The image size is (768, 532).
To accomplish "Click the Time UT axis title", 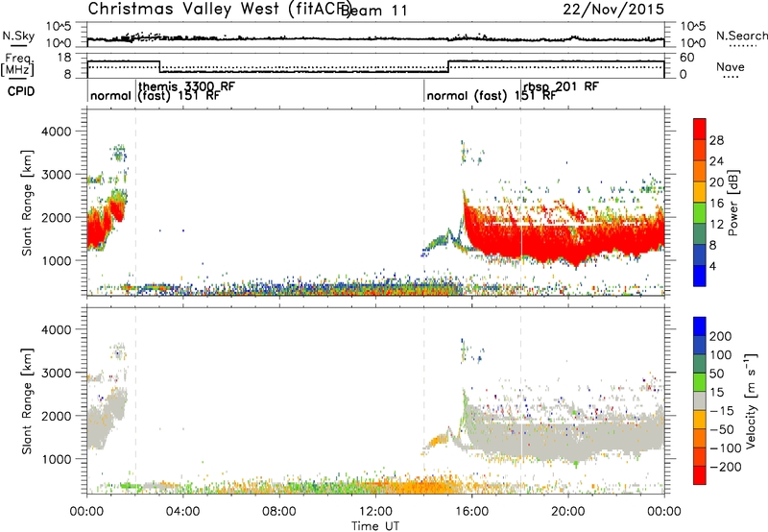I will tap(375, 526).
